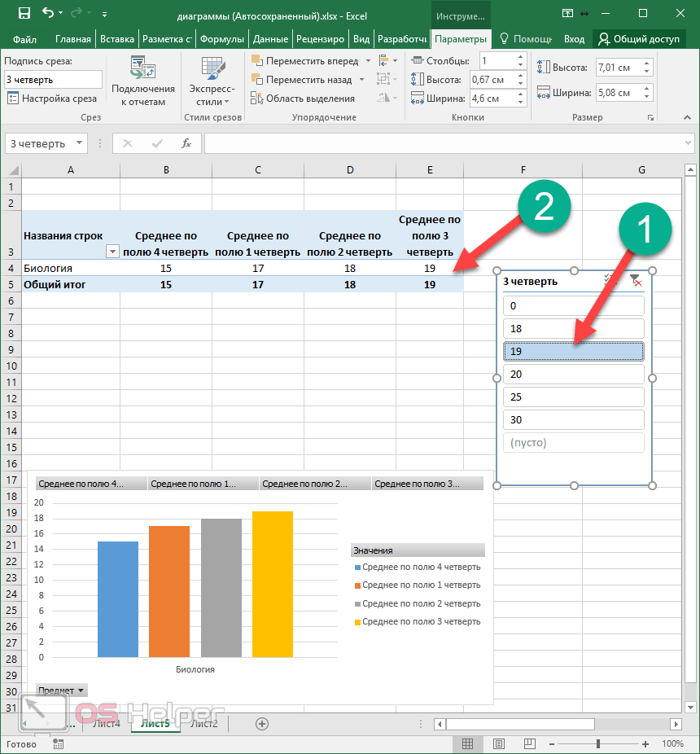Adjust the zoom slider in status bar

[x=598, y=743]
